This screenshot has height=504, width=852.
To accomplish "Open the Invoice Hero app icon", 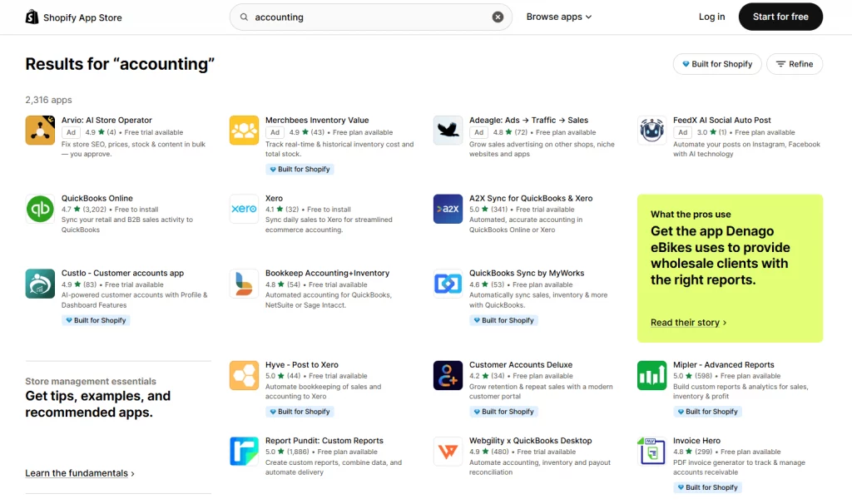I will click(651, 451).
